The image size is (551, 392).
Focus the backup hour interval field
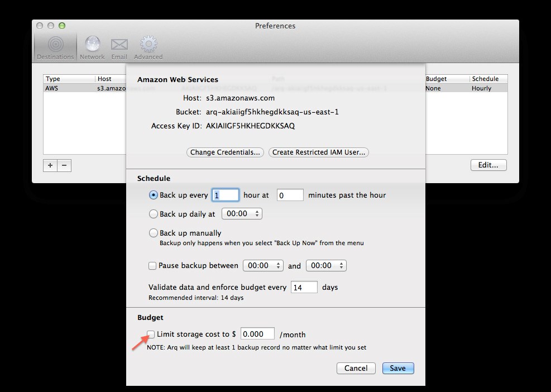225,195
